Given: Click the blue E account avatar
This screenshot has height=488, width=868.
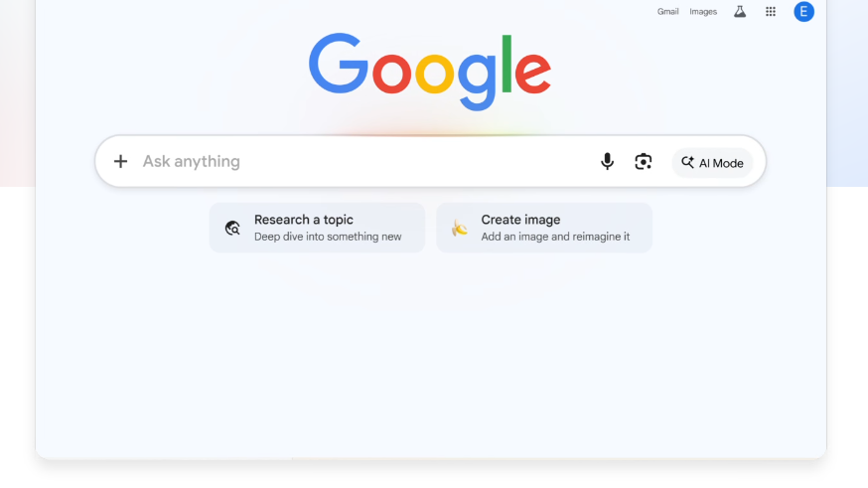Looking at the screenshot, I should pyautogui.click(x=803, y=12).
